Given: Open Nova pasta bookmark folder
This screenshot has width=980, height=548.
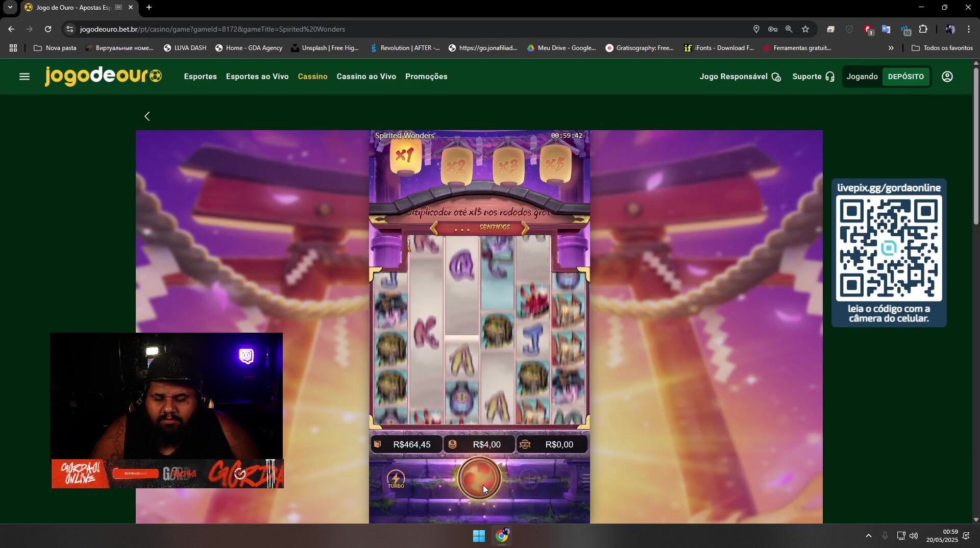Looking at the screenshot, I should pyautogui.click(x=55, y=48).
